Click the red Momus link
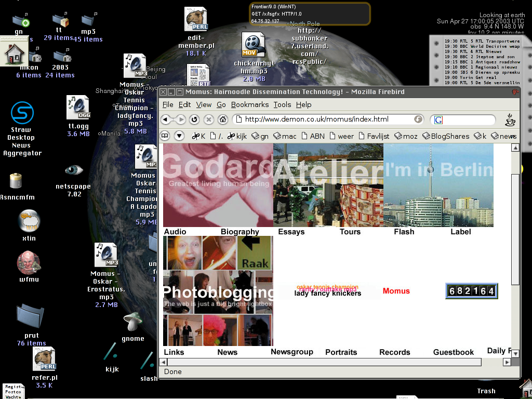The width and height of the screenshot is (532, 399). pyautogui.click(x=396, y=291)
